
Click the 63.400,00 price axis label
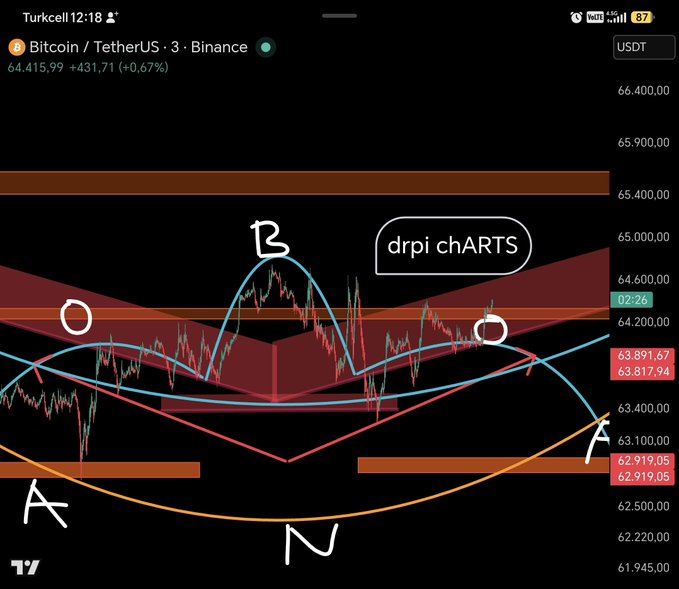pyautogui.click(x=643, y=408)
